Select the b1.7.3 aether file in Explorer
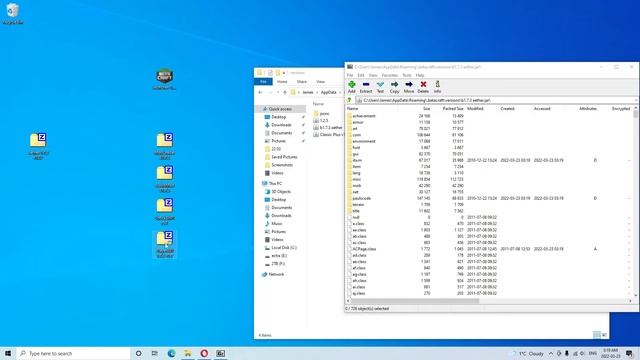Image resolution: width=640 pixels, height=360 pixels. click(328, 127)
